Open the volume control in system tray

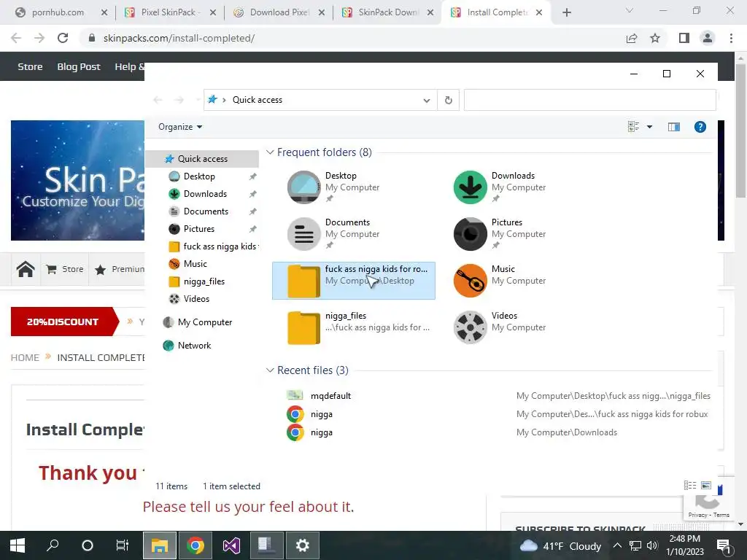[x=652, y=545]
